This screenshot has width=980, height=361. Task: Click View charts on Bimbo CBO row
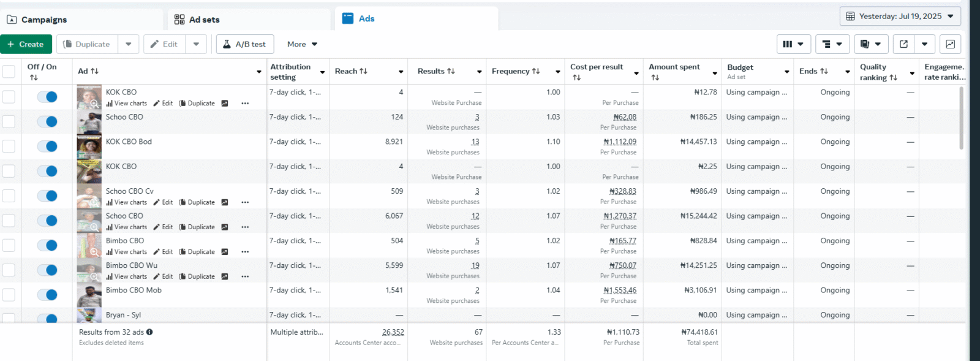click(127, 252)
